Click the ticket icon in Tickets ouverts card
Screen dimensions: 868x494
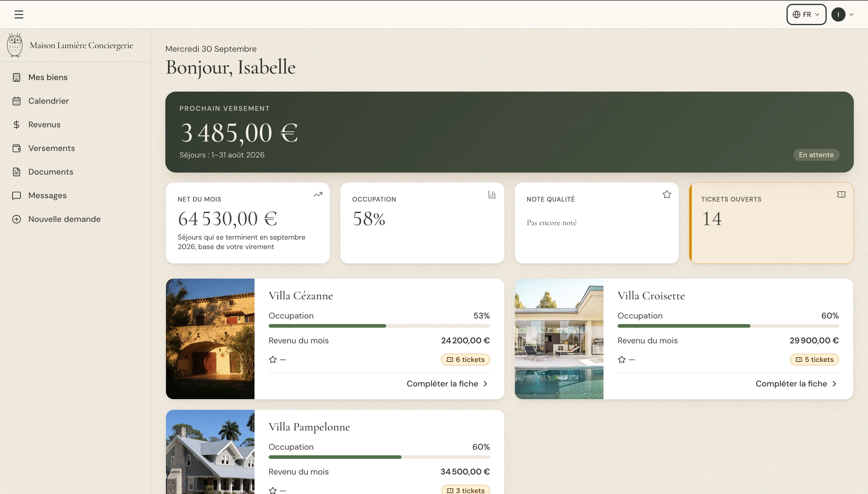coord(841,194)
